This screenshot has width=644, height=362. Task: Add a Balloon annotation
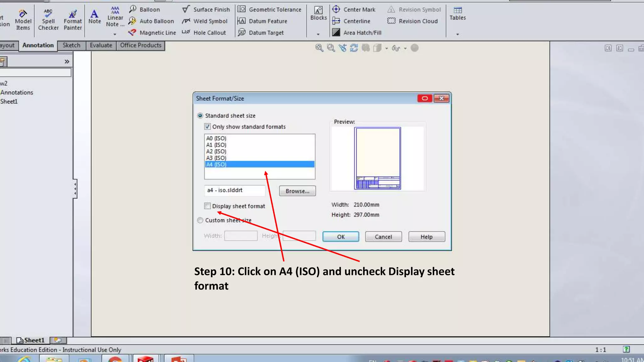[x=144, y=9]
